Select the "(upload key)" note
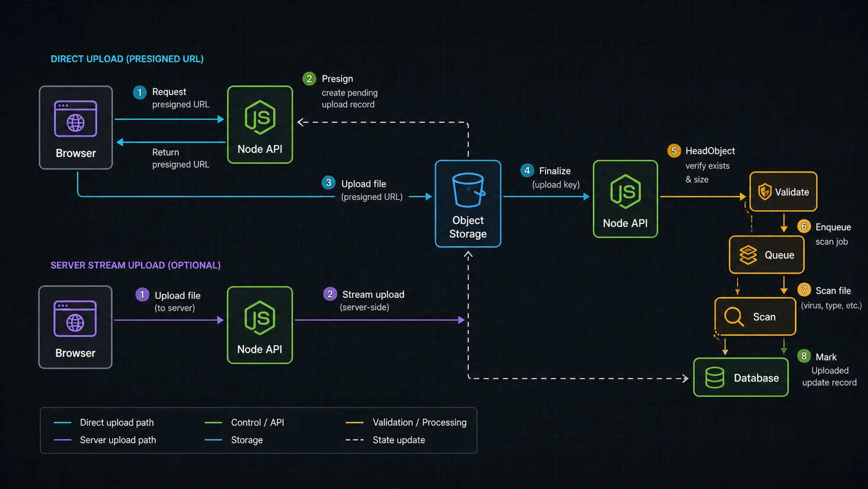868x489 pixels. (556, 184)
